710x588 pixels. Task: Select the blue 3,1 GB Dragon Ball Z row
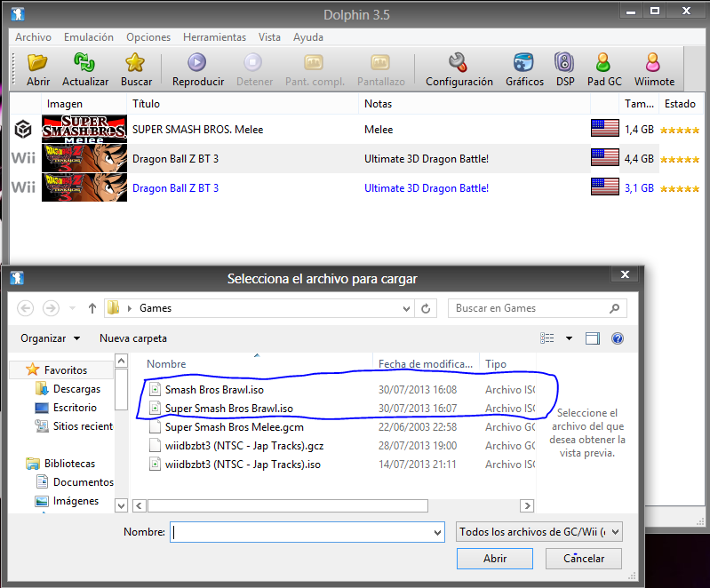coord(357,187)
